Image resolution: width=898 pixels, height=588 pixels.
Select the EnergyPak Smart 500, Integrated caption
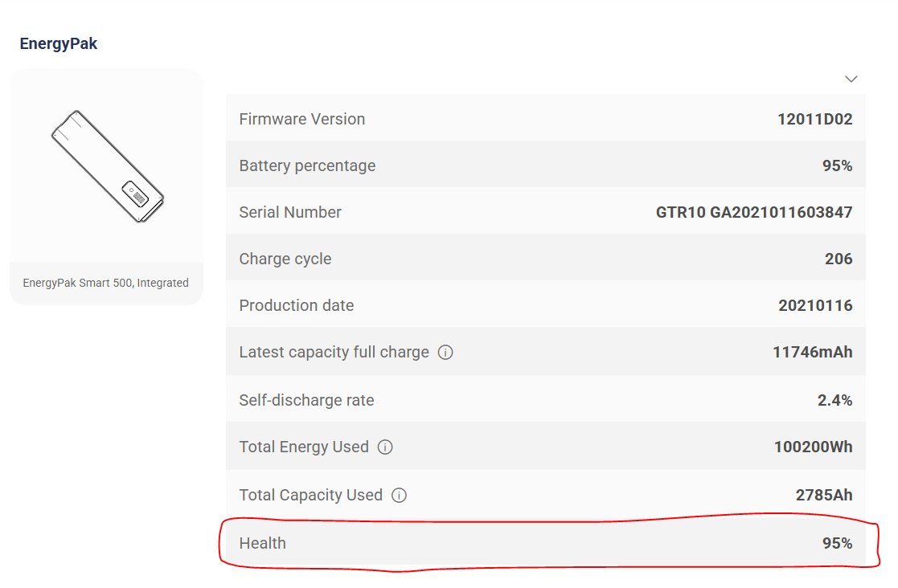click(106, 283)
